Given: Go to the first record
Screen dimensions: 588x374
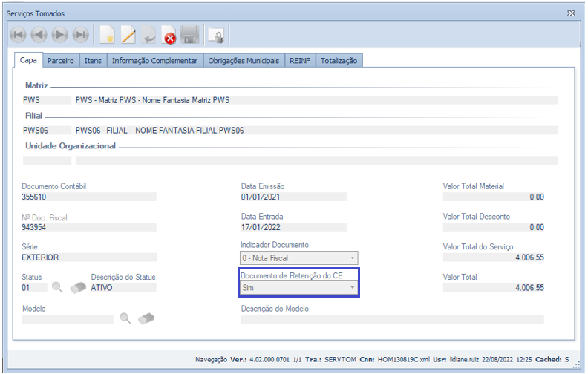Looking at the screenshot, I should pyautogui.click(x=18, y=34).
